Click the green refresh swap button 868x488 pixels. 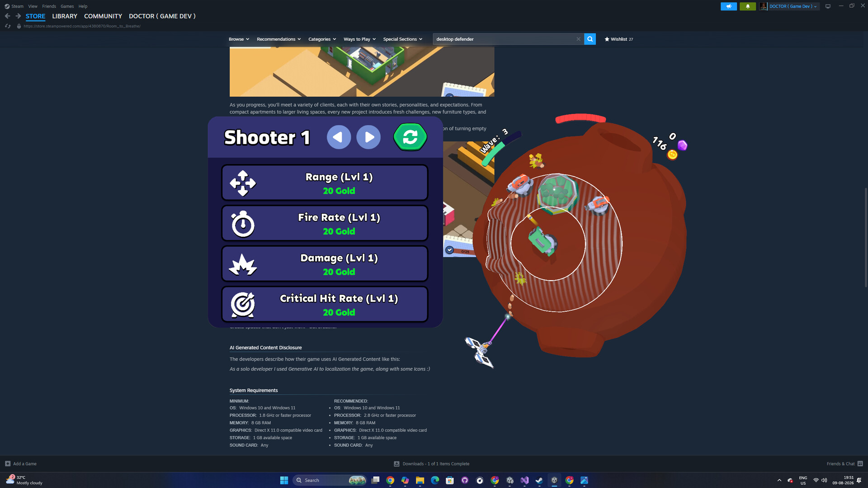coord(410,137)
